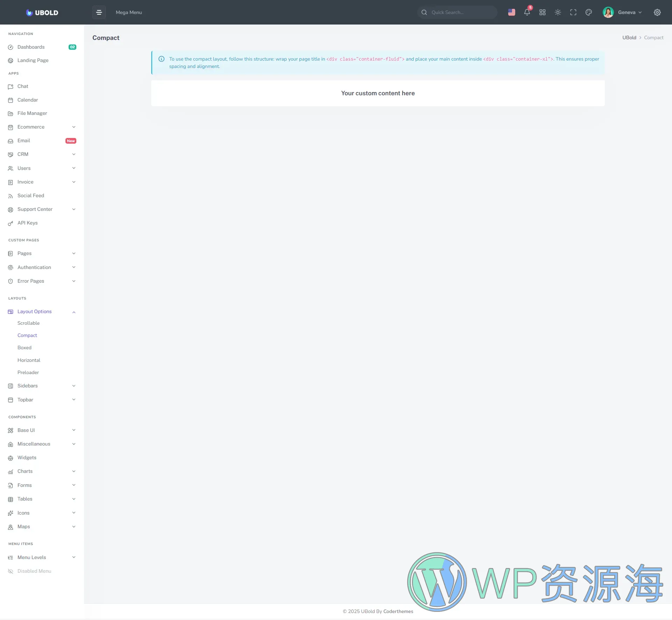Click the US flag language icon

pos(511,12)
